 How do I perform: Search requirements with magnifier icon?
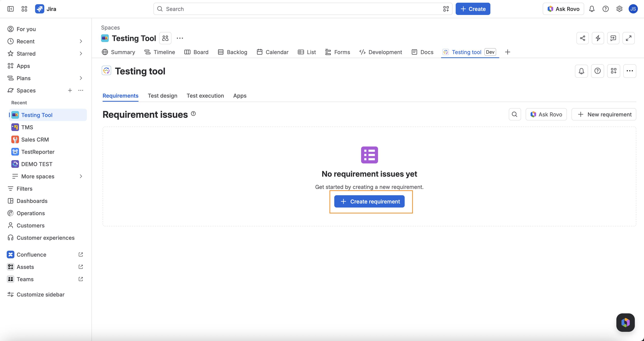pos(515,114)
